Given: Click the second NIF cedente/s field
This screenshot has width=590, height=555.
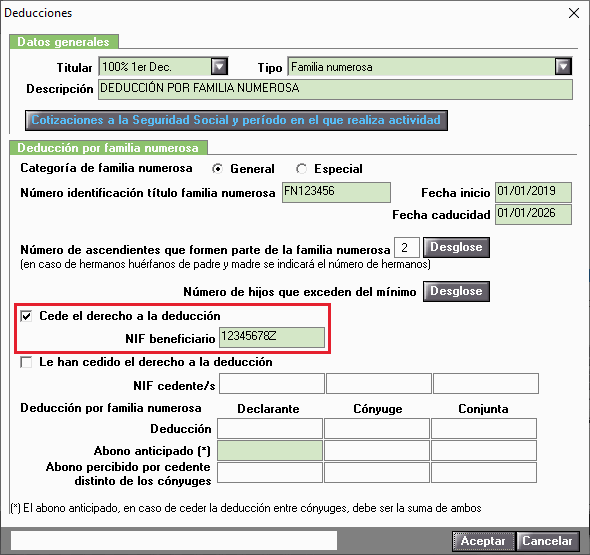Looking at the screenshot, I should [x=379, y=383].
